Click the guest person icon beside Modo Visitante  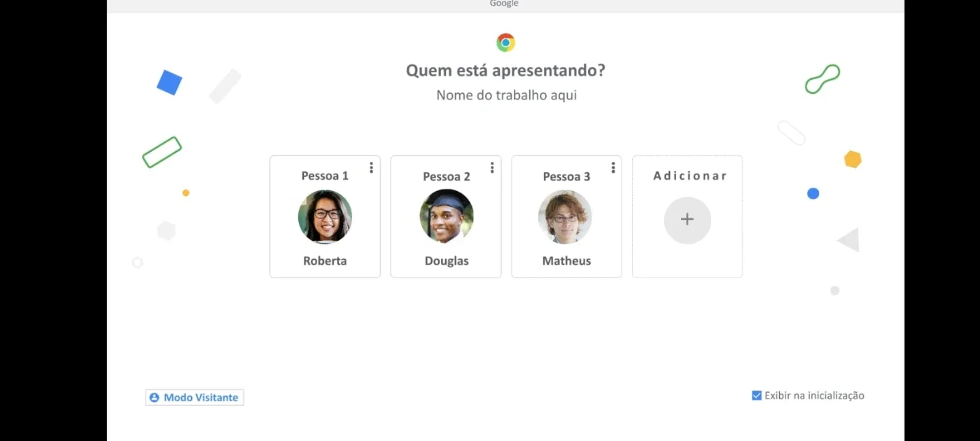[154, 398]
